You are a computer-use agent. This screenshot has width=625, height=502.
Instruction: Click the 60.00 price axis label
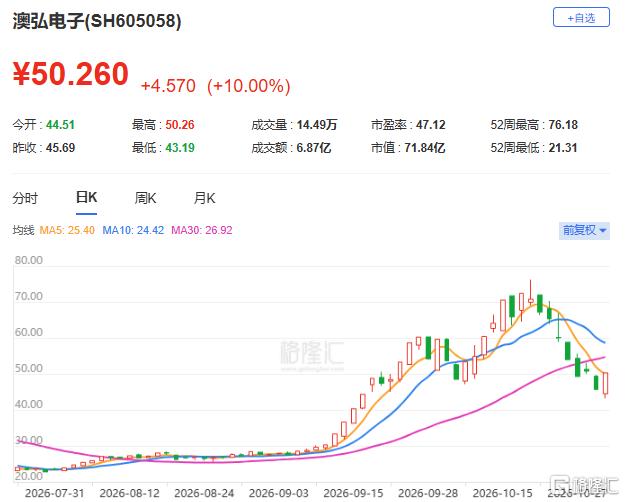point(28,332)
